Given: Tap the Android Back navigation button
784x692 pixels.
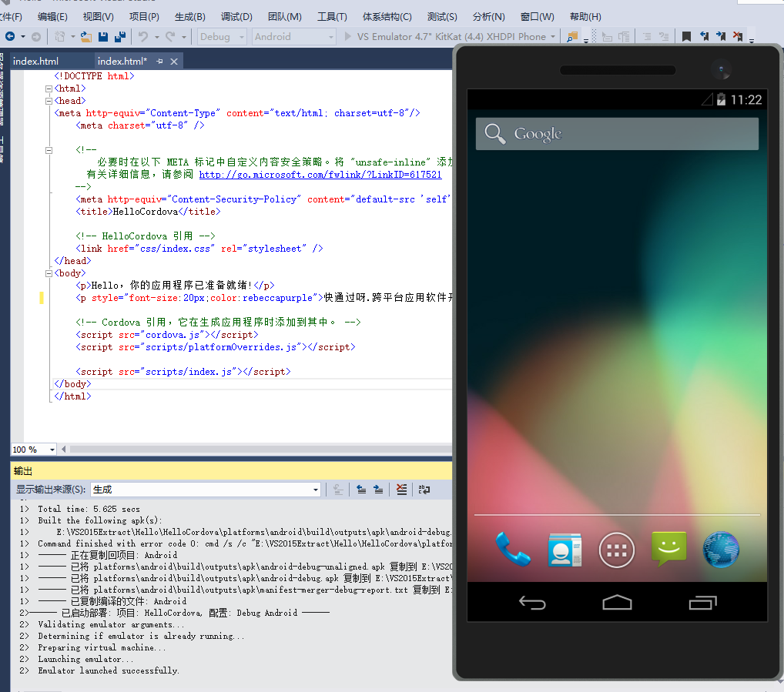Looking at the screenshot, I should (x=532, y=603).
